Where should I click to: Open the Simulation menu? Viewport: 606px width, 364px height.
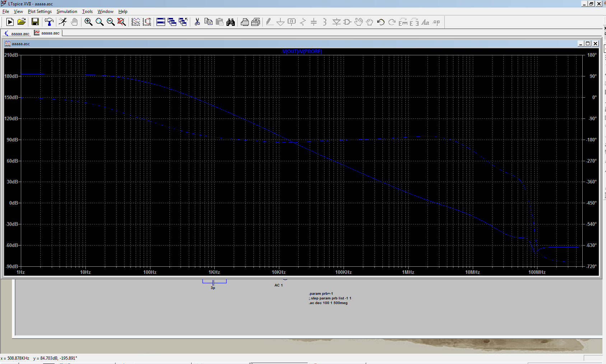point(67,11)
